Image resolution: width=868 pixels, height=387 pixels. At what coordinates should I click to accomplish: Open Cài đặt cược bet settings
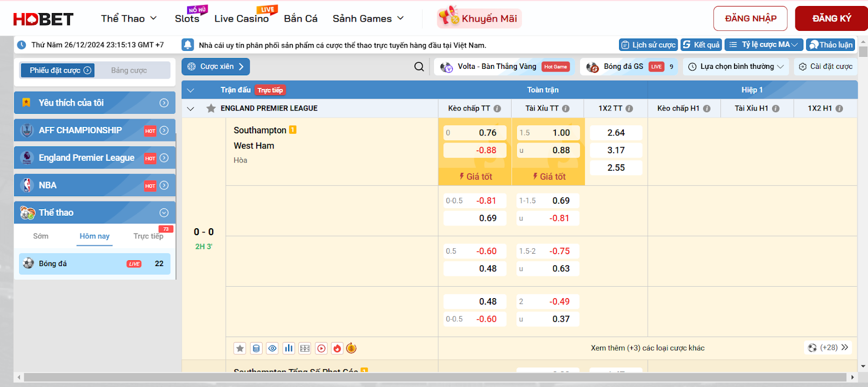826,67
